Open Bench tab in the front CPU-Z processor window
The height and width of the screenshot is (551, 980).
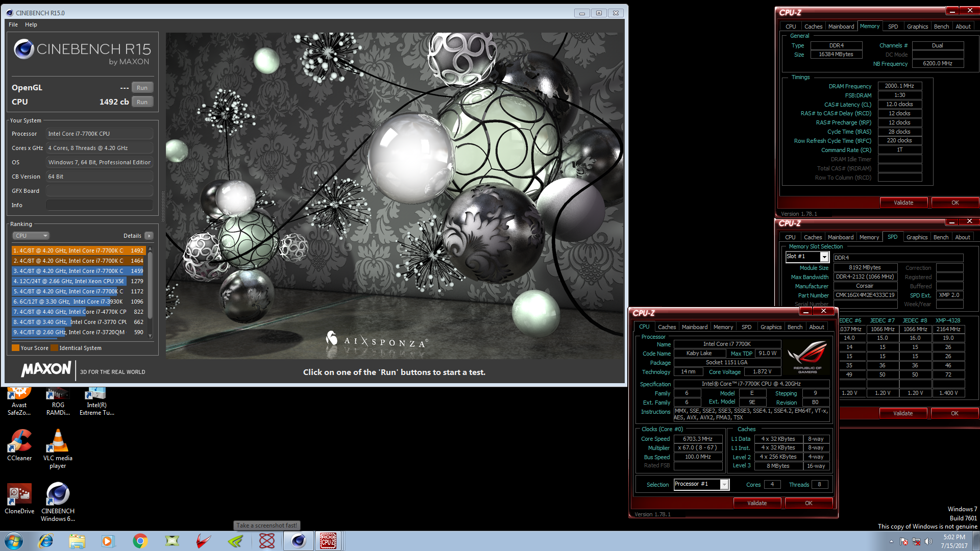tap(795, 327)
